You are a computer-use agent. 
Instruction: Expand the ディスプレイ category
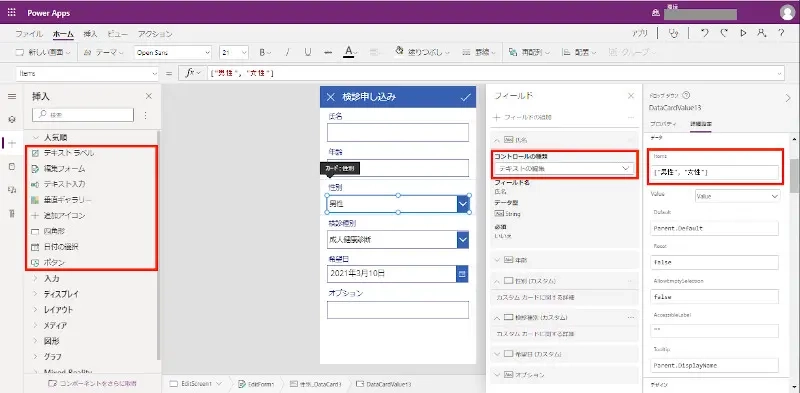click(36, 294)
